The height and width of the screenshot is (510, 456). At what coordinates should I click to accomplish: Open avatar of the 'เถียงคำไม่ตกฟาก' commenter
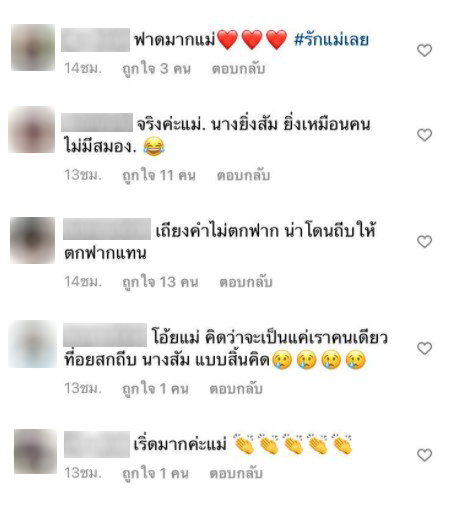(32, 240)
